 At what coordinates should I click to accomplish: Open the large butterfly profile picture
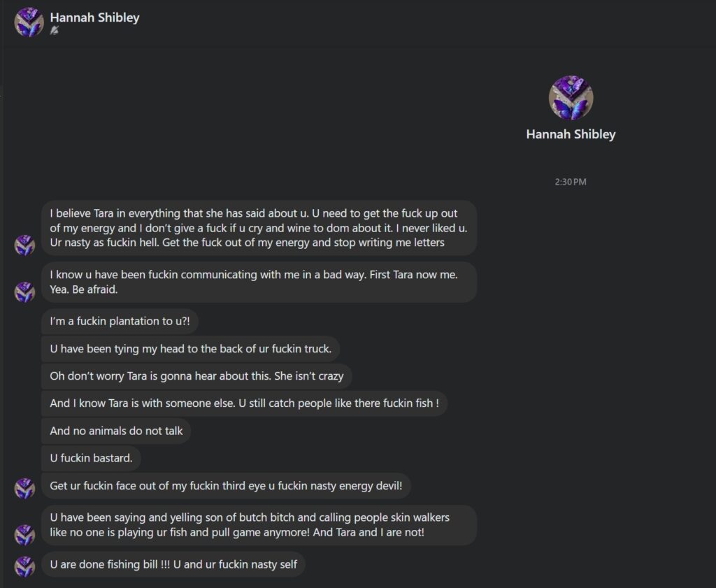pos(571,98)
